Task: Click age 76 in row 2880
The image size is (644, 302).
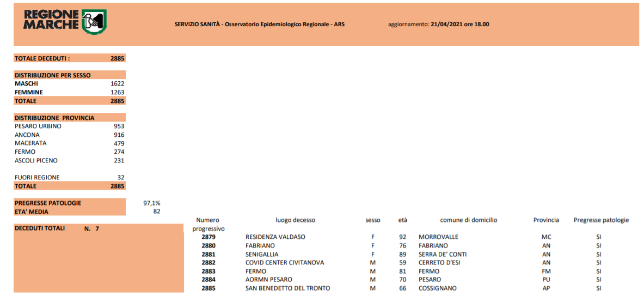Action: pyautogui.click(x=402, y=246)
